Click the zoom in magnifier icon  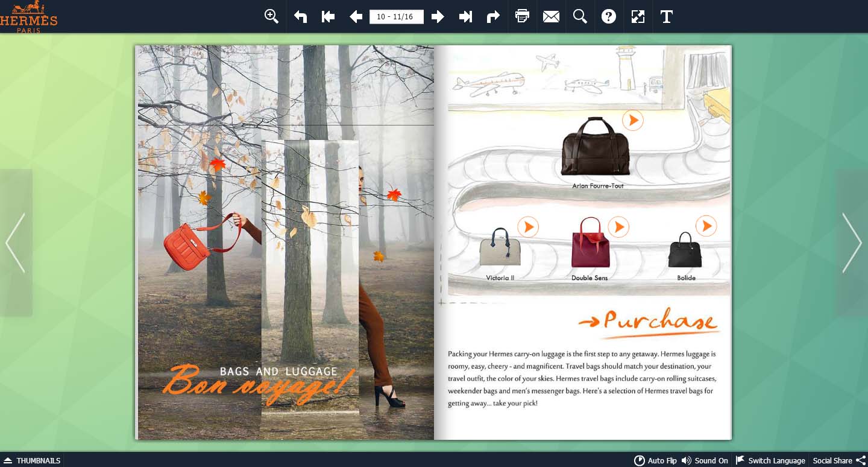pyautogui.click(x=271, y=16)
